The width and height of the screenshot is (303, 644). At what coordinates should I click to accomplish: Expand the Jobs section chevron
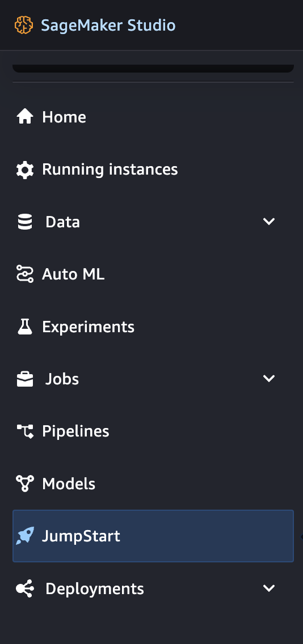pyautogui.click(x=269, y=379)
